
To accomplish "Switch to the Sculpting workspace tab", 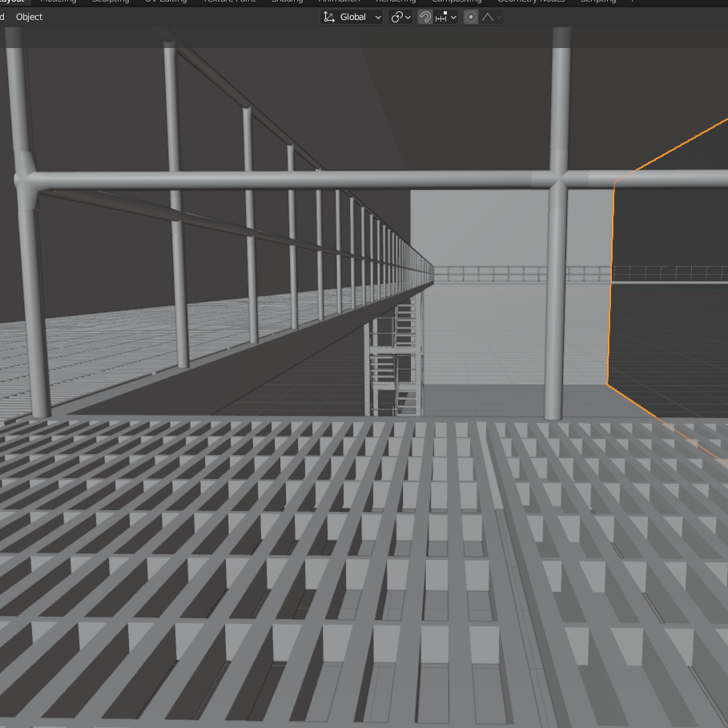I will [111, 2].
